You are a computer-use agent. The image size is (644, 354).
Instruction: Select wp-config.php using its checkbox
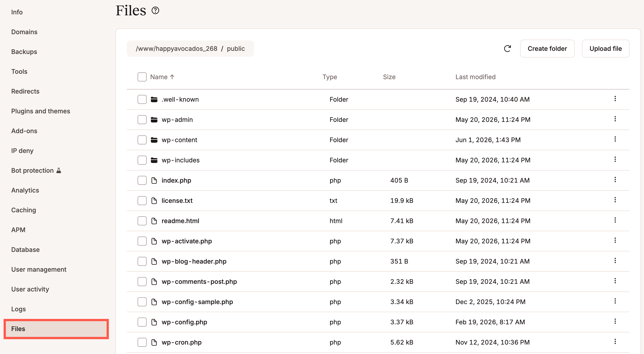pyautogui.click(x=142, y=322)
